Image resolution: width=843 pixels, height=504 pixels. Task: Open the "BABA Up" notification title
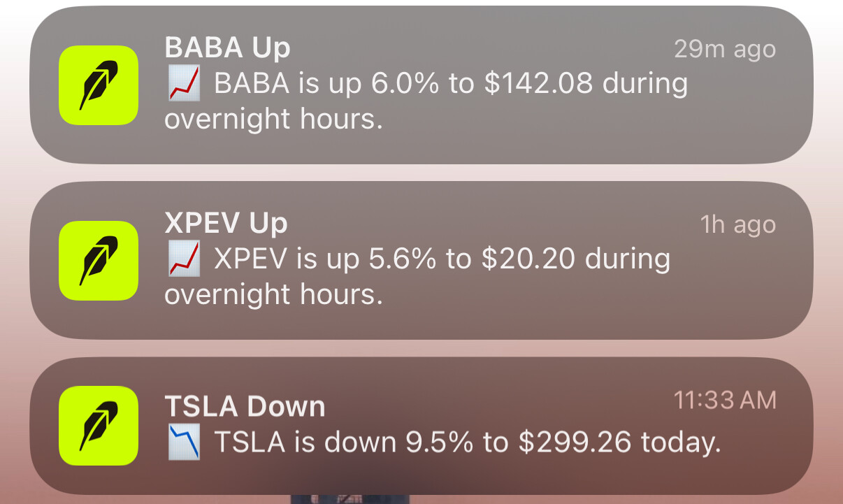227,48
